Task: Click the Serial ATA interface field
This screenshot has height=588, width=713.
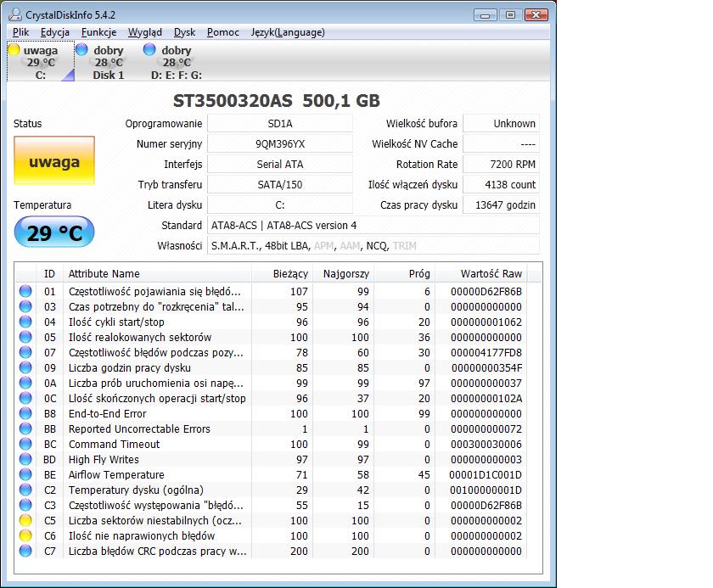Action: 280,165
